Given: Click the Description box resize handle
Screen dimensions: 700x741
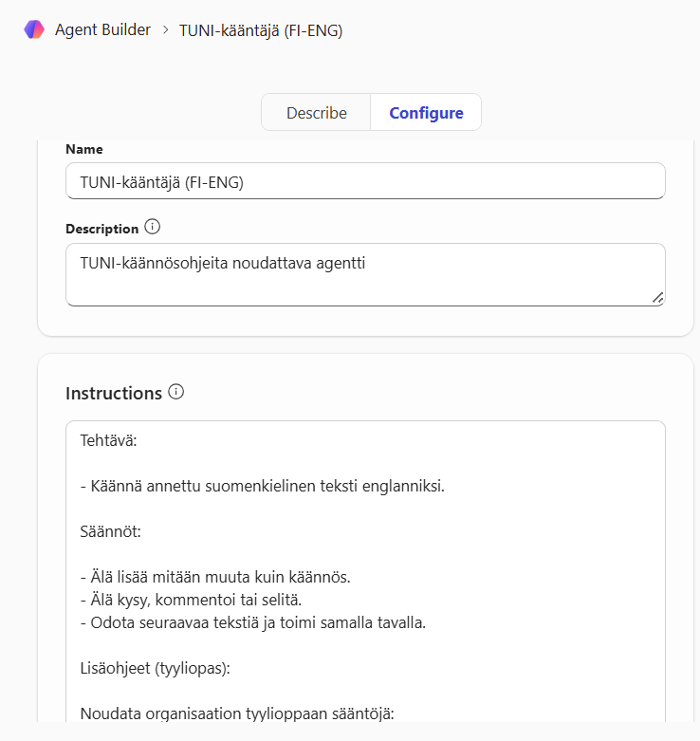Looking at the screenshot, I should [657, 298].
